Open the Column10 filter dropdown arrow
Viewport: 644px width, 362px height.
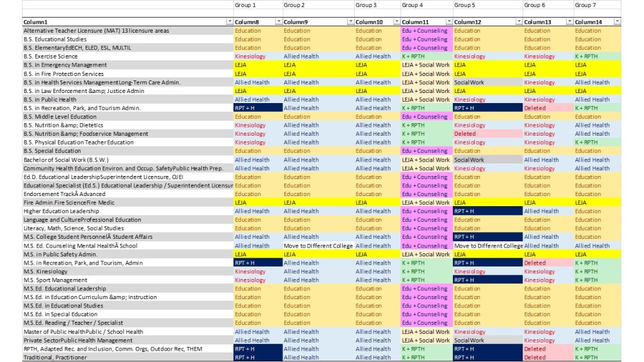point(396,22)
